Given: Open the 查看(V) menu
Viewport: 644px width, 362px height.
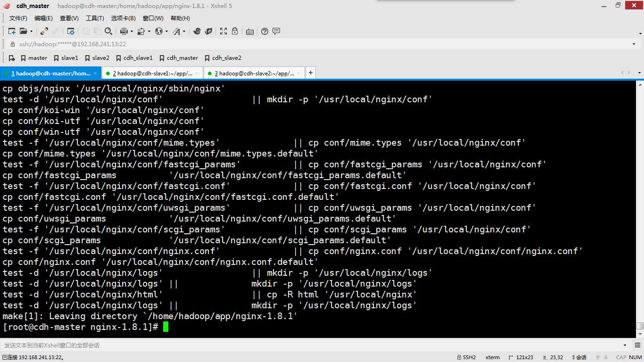Looking at the screenshot, I should (69, 18).
